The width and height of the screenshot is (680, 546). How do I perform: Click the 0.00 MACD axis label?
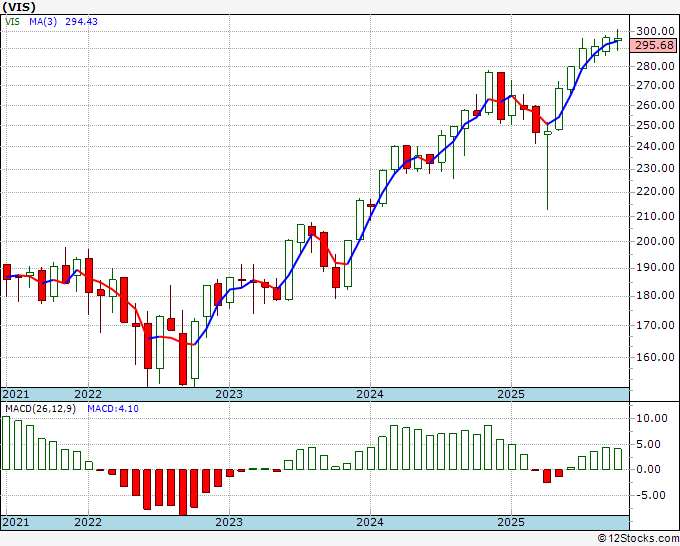(649, 469)
